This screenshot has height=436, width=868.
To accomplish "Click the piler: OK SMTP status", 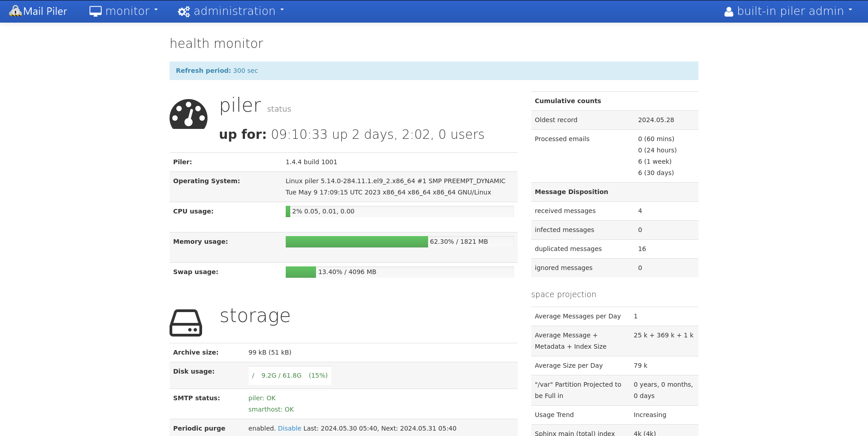I will (x=262, y=398).
